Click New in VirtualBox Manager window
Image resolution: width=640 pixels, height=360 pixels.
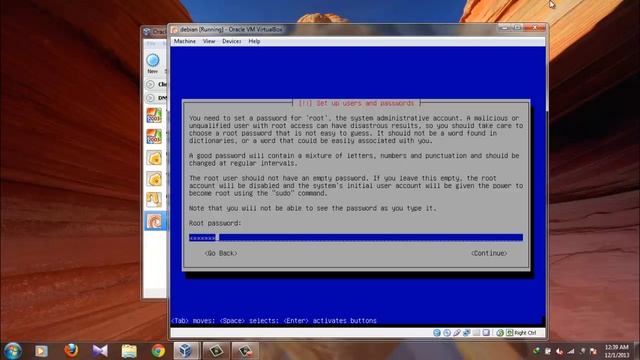click(x=153, y=63)
